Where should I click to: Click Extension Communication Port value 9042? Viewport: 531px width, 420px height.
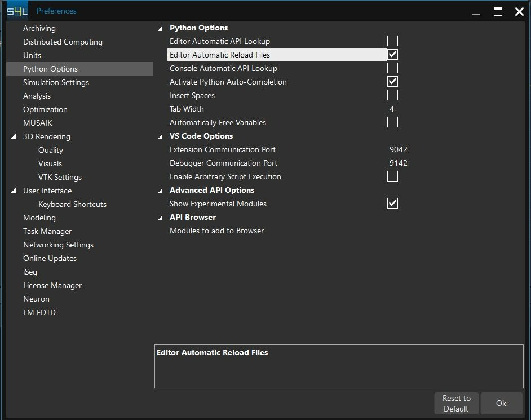[x=398, y=149]
